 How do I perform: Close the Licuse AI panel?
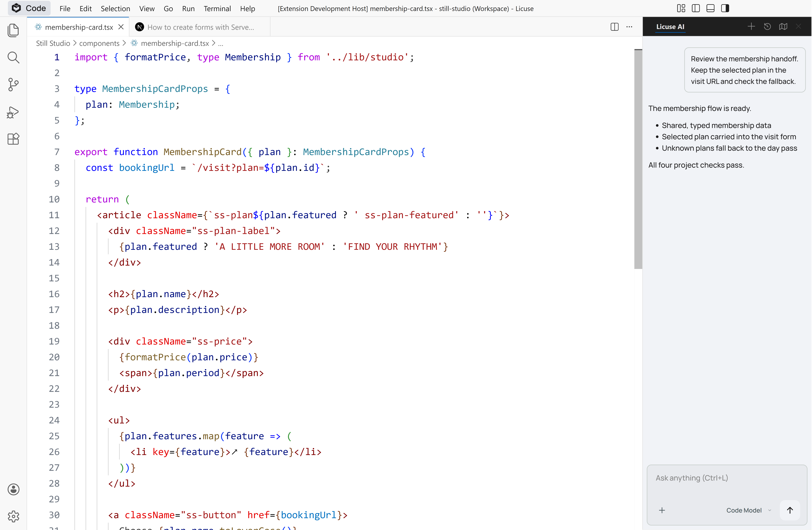pyautogui.click(x=798, y=27)
